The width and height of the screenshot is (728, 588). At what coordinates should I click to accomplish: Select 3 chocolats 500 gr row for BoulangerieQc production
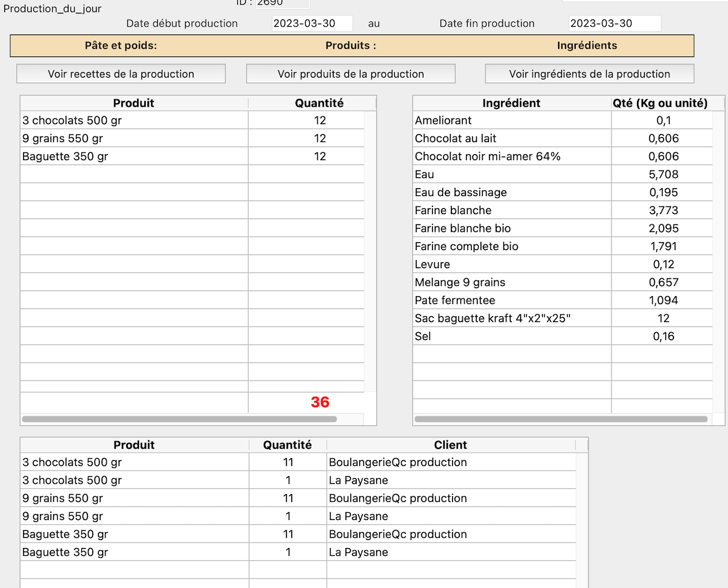click(x=298, y=462)
